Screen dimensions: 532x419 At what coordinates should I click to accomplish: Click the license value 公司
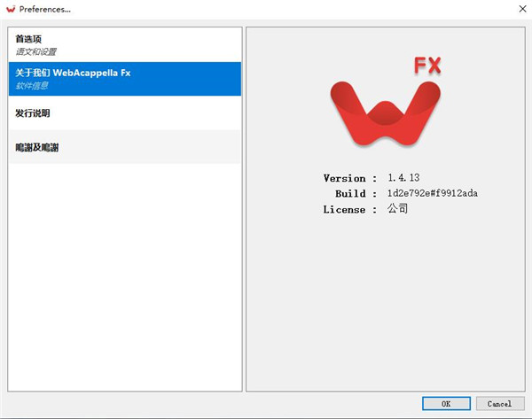397,208
